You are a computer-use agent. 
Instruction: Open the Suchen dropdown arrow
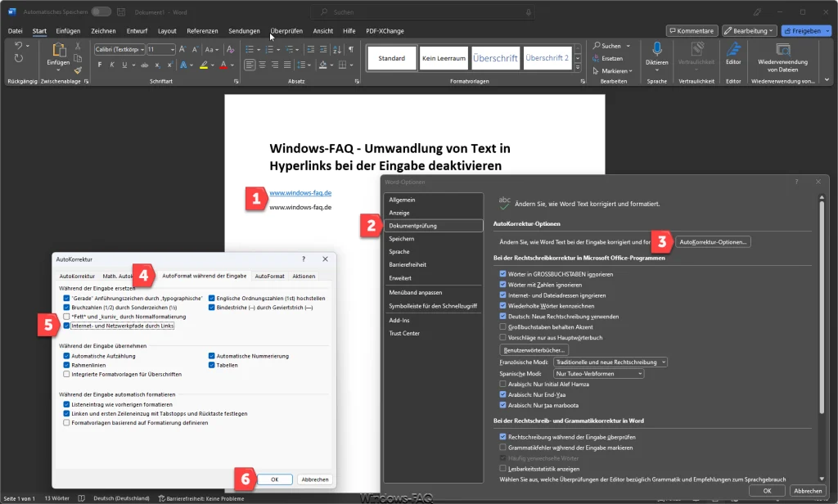[x=628, y=46]
